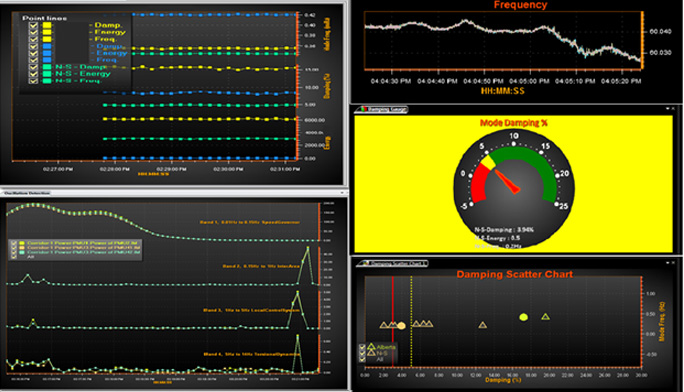Select the Damping Scatter Chart tab
Screen dimensions: 684x392
[x=397, y=263]
